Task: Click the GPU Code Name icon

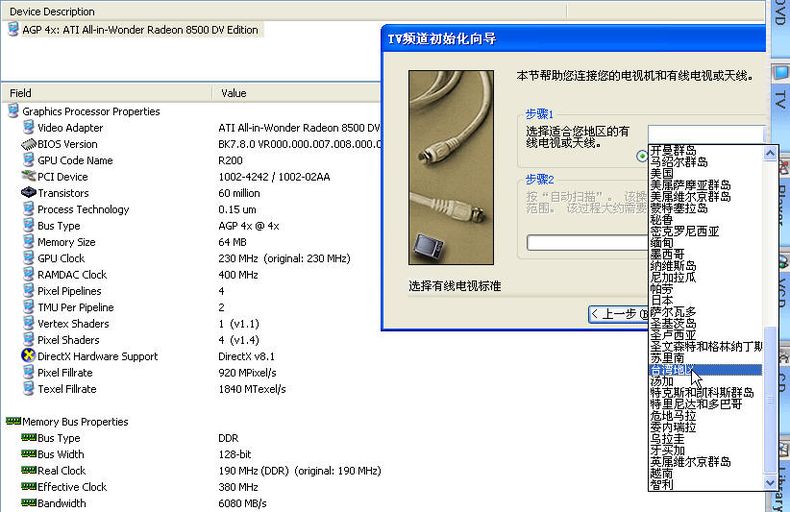Action: [29, 160]
